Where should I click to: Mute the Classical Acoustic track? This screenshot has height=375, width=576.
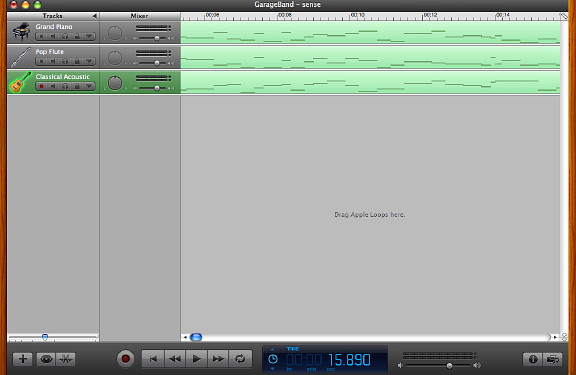(53, 86)
